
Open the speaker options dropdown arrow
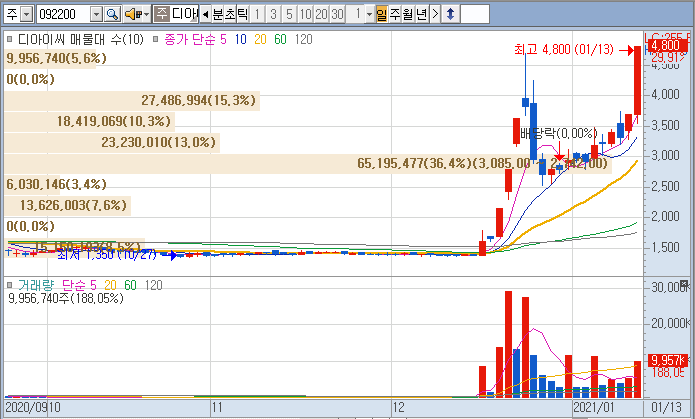point(147,14)
